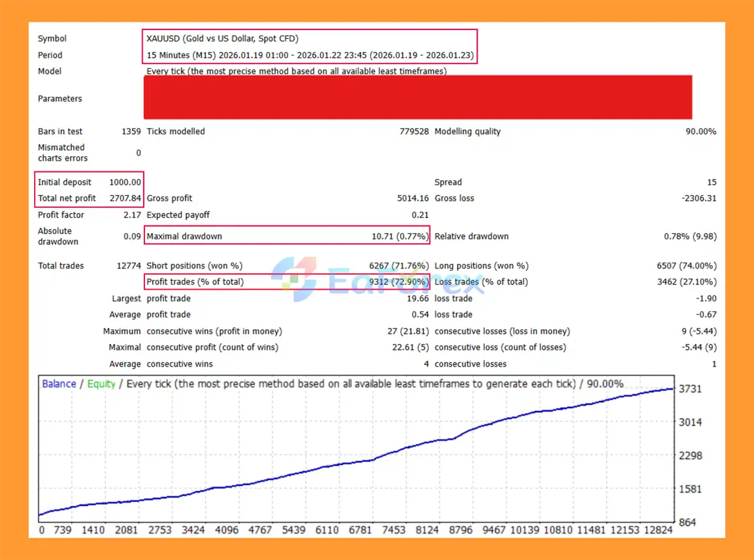Click the 3731 label on chart axis

pos(690,389)
